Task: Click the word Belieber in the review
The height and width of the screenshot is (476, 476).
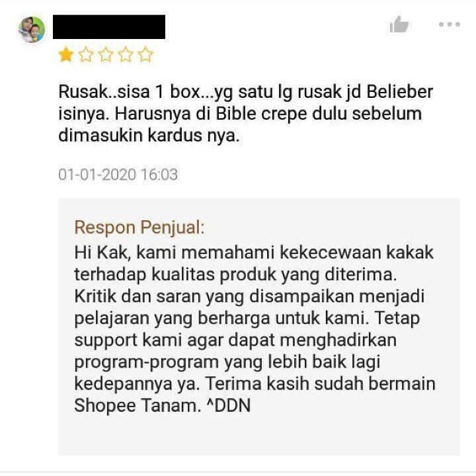Action: click(x=400, y=92)
